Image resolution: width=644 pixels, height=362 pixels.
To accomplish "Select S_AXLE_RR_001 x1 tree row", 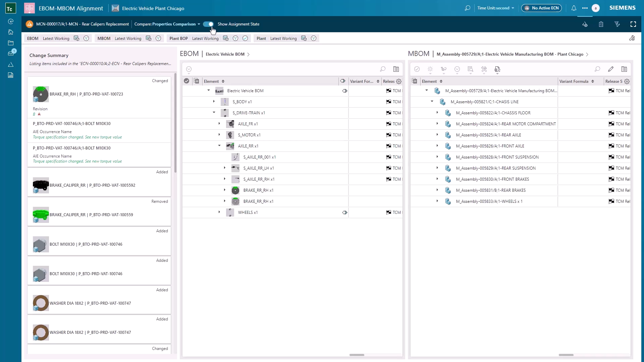I will click(x=292, y=157).
